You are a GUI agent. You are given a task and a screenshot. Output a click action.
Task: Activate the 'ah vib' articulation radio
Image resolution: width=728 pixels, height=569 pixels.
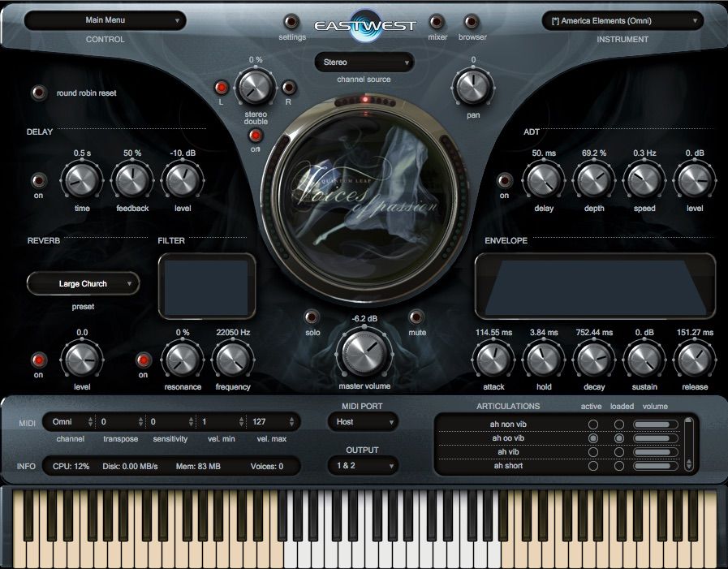[593, 452]
